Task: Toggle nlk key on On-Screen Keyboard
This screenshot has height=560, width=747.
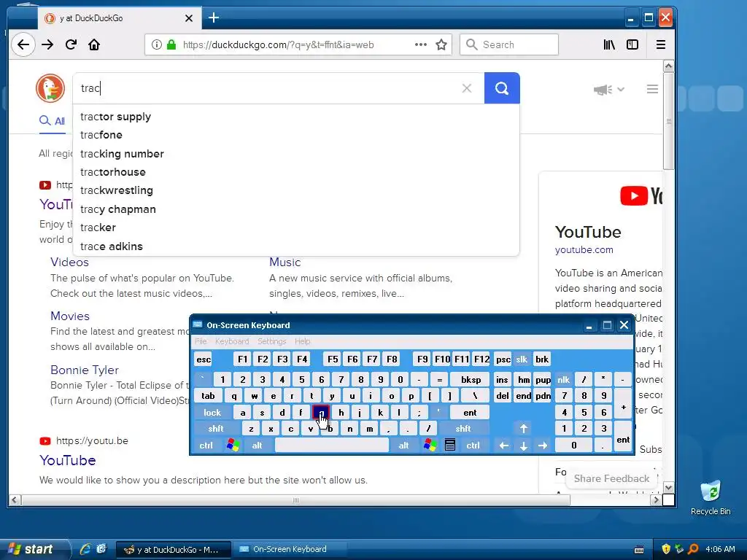Action: click(564, 379)
